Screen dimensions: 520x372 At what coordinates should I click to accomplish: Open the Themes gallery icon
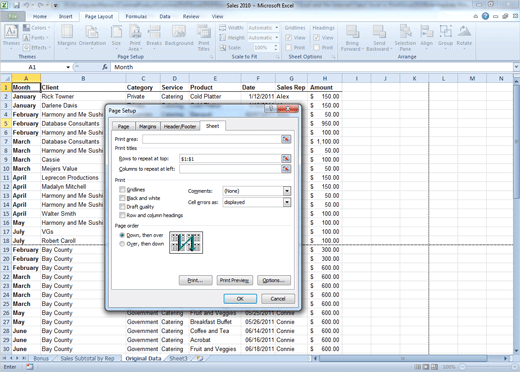[11, 36]
